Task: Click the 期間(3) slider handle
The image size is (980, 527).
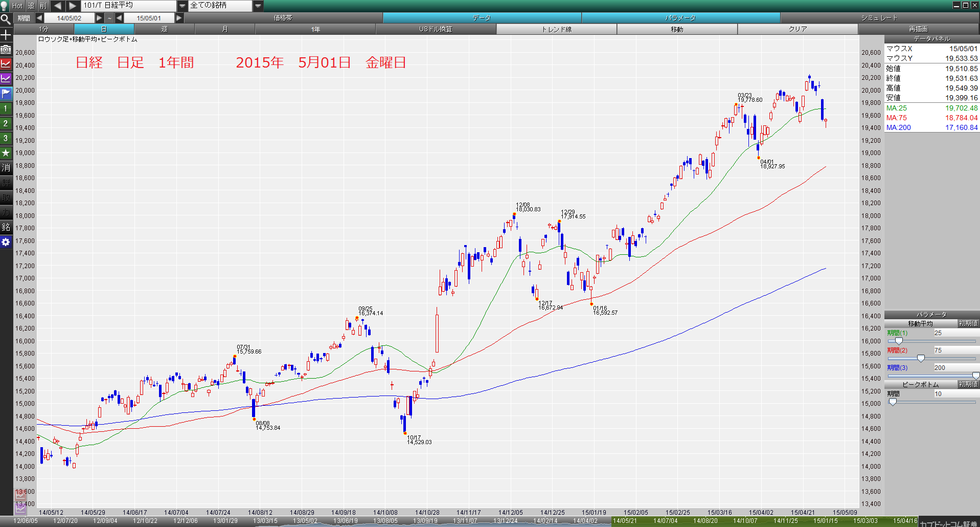Action: tap(976, 376)
